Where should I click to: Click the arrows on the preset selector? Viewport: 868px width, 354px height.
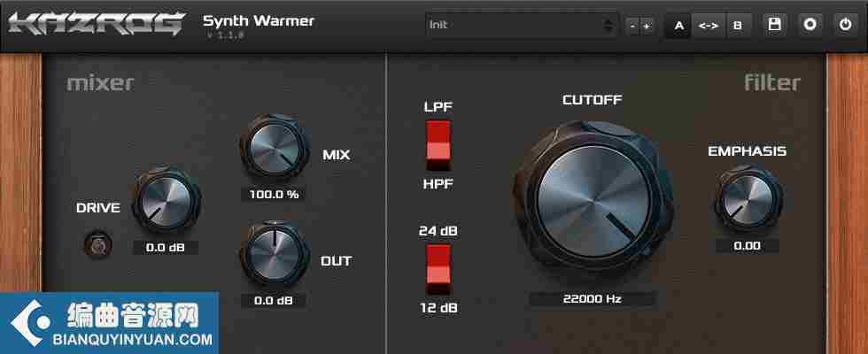point(608,25)
